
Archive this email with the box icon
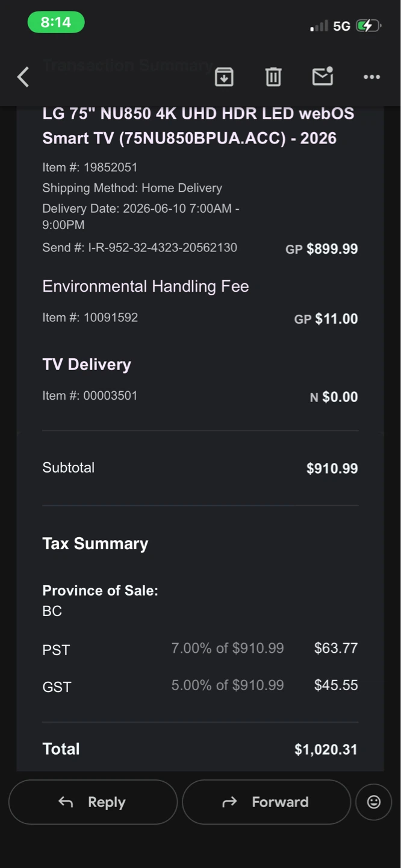pyautogui.click(x=224, y=77)
